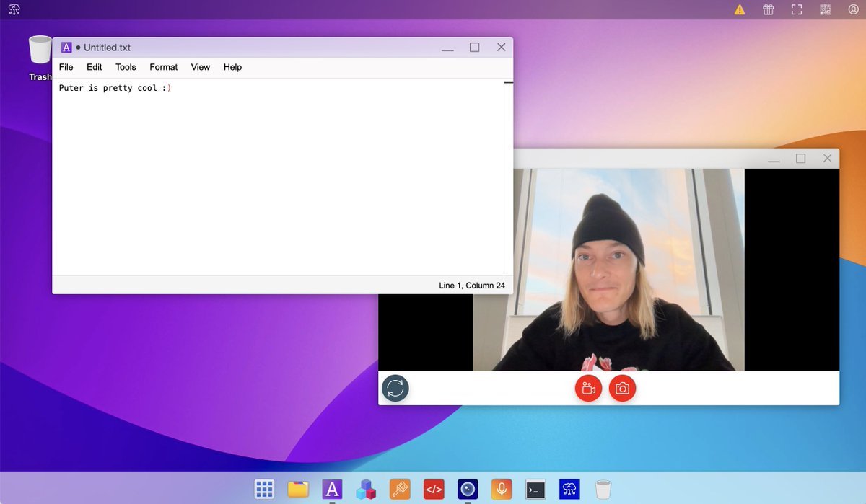Open the trash icon in the dock
This screenshot has height=504, width=866.
603,490
